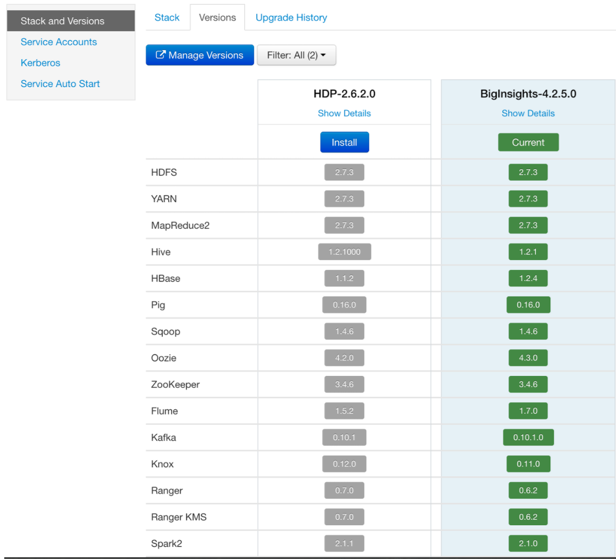This screenshot has height=560, width=616.
Task: Click Install button for HDP-2.6.2.0
Action: coord(345,142)
